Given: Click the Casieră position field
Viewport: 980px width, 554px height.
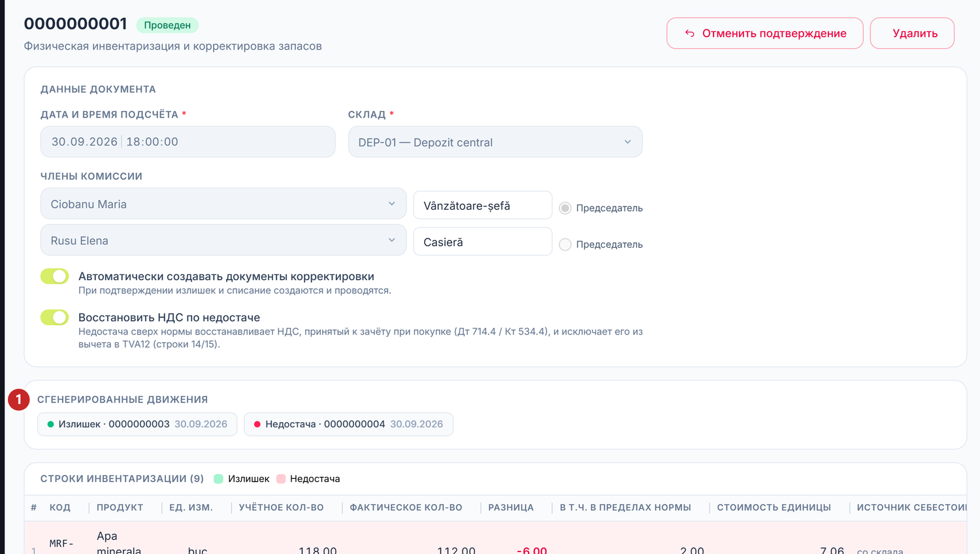Looking at the screenshot, I should [x=483, y=242].
